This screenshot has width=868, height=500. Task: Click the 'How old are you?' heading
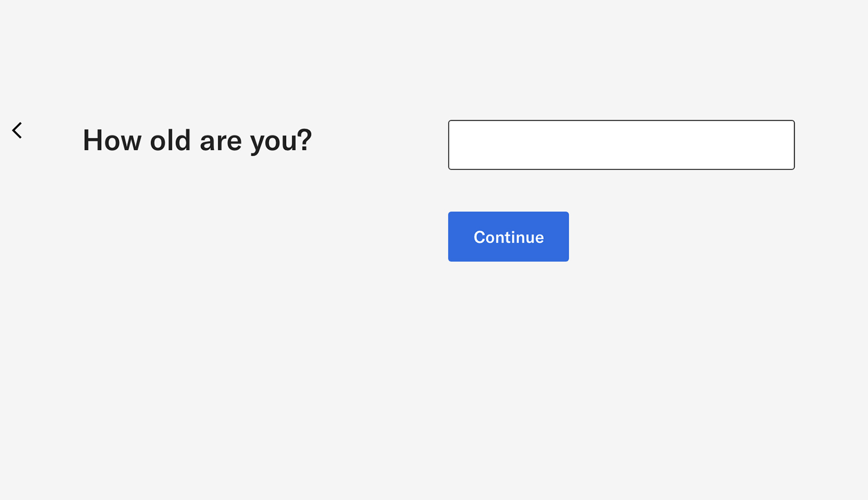point(197,140)
